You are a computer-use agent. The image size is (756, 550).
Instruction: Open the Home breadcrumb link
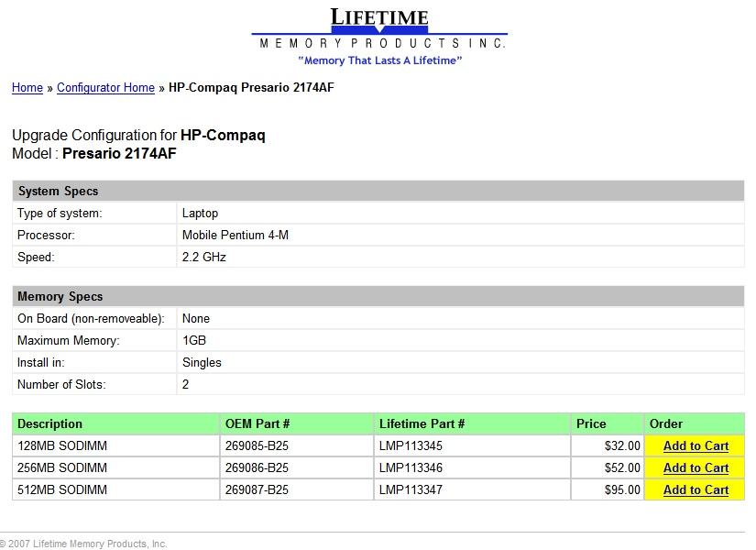(27, 88)
